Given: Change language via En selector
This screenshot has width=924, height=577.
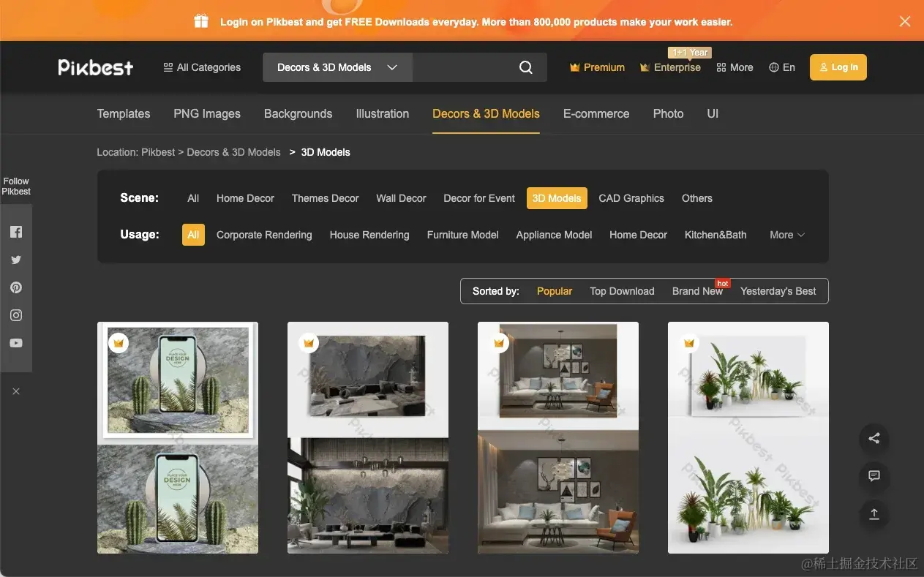Looking at the screenshot, I should click(x=782, y=67).
